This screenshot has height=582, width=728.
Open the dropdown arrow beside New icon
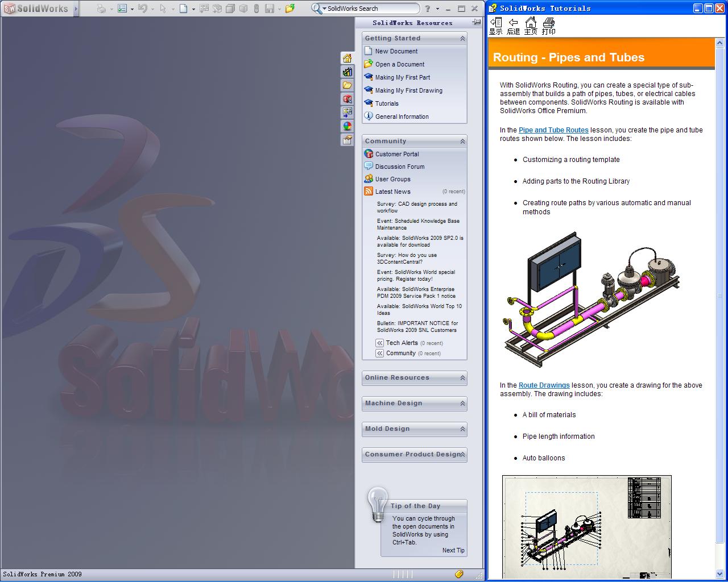193,9
